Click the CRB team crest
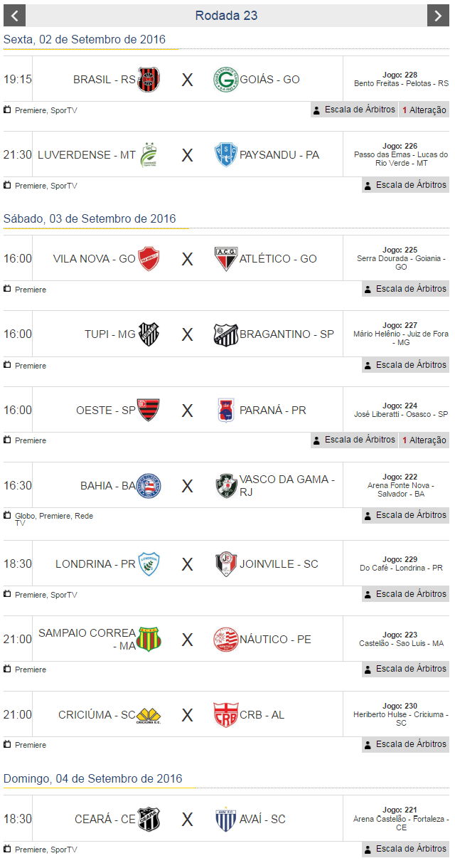This screenshot has height=868, width=455. point(226,715)
